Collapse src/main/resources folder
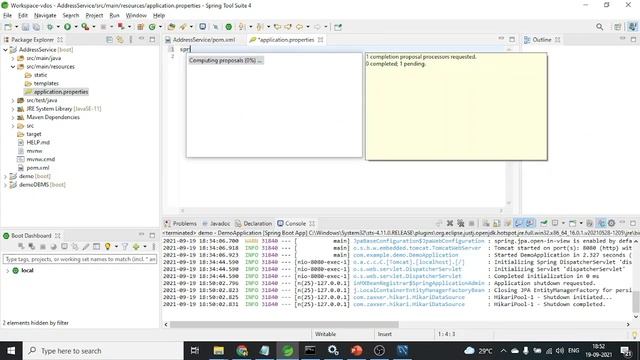This screenshot has height=360, width=640. click(13, 67)
